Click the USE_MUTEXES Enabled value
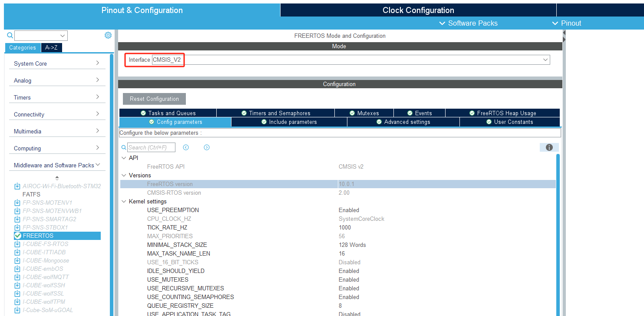This screenshot has height=316, width=644. [x=349, y=279]
